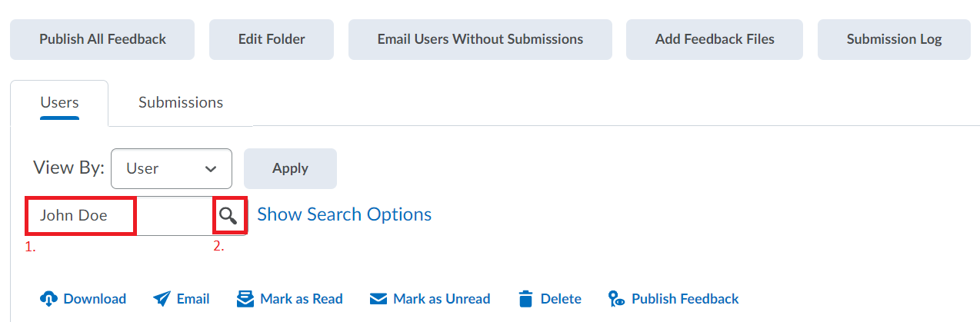Click the Publish Feedback icon in action bar
This screenshot has width=980, height=322.
tap(616, 299)
